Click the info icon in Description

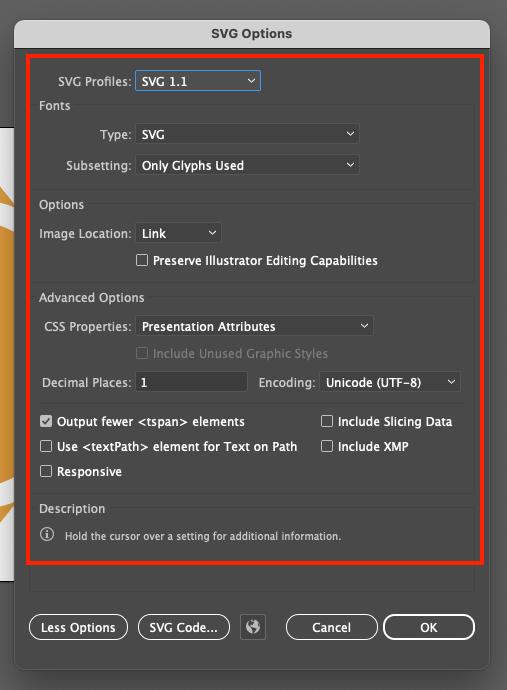click(47, 535)
